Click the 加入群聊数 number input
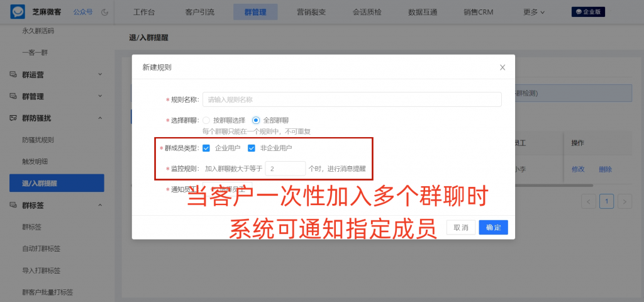Screen dimensions: 644x302 tap(286, 169)
